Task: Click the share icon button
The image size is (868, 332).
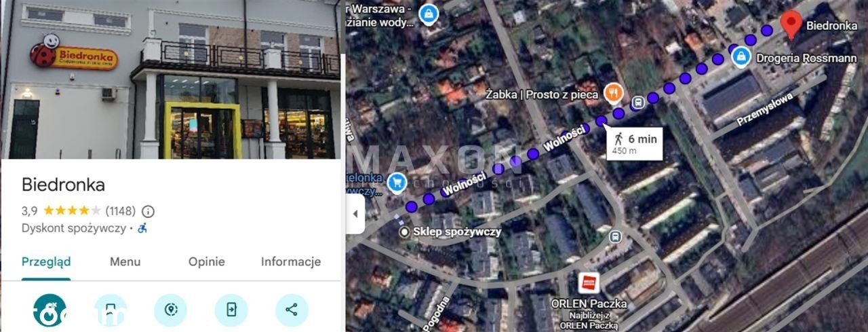Action: click(292, 310)
